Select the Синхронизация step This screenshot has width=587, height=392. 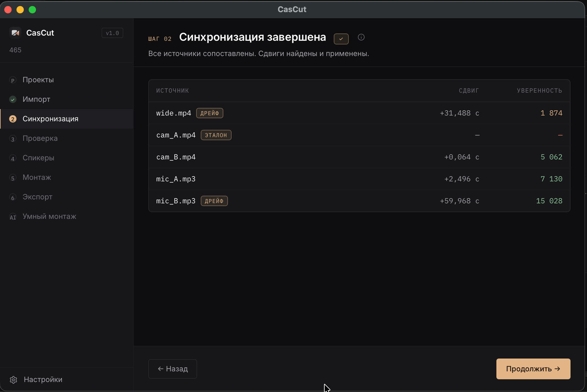66,119
